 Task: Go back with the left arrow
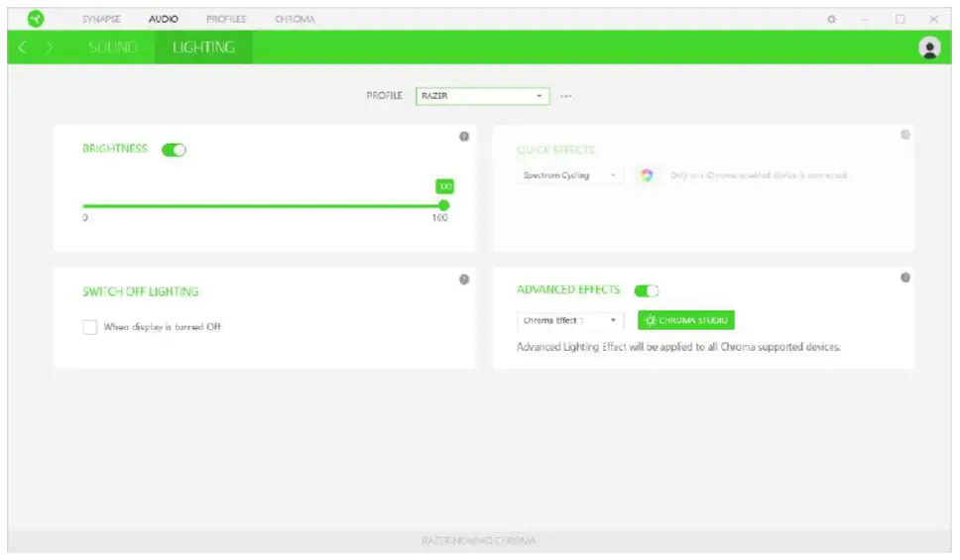point(22,48)
